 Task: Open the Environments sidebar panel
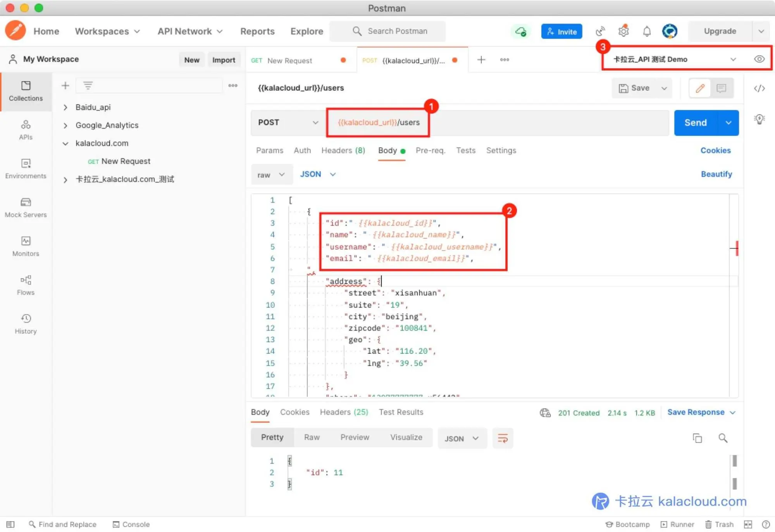pos(26,169)
